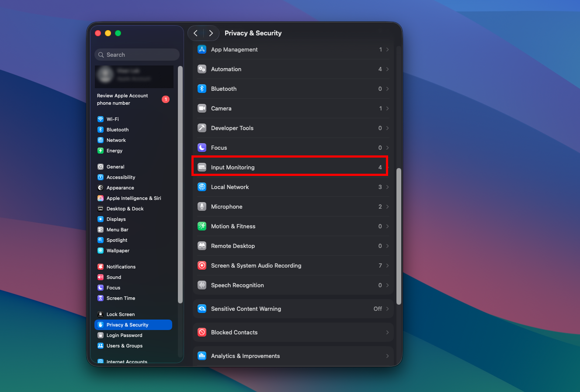580x392 pixels.
Task: Click the Remote Desktop binoculars icon
Action: [x=201, y=246]
